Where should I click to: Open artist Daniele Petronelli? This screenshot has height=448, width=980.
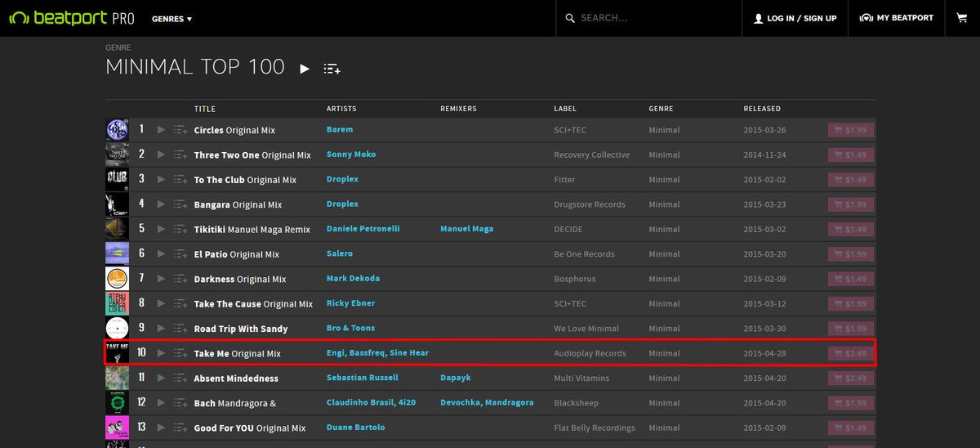click(x=363, y=229)
